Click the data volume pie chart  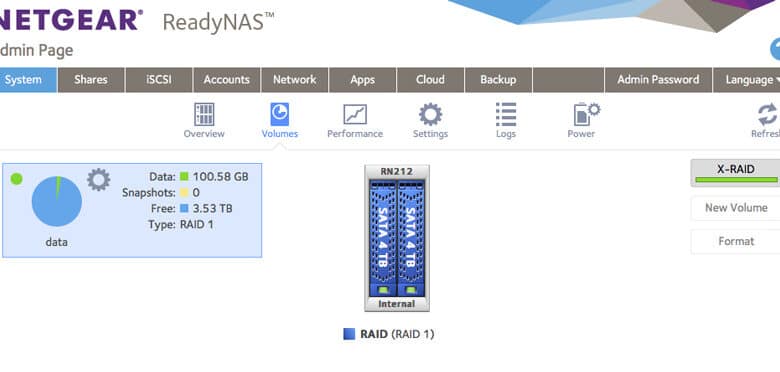coord(57,201)
